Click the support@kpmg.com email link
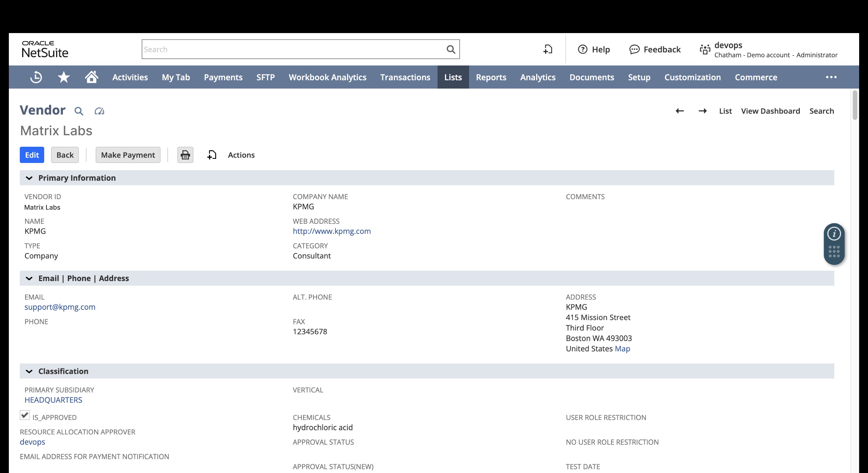This screenshot has width=868, height=473. 60,307
